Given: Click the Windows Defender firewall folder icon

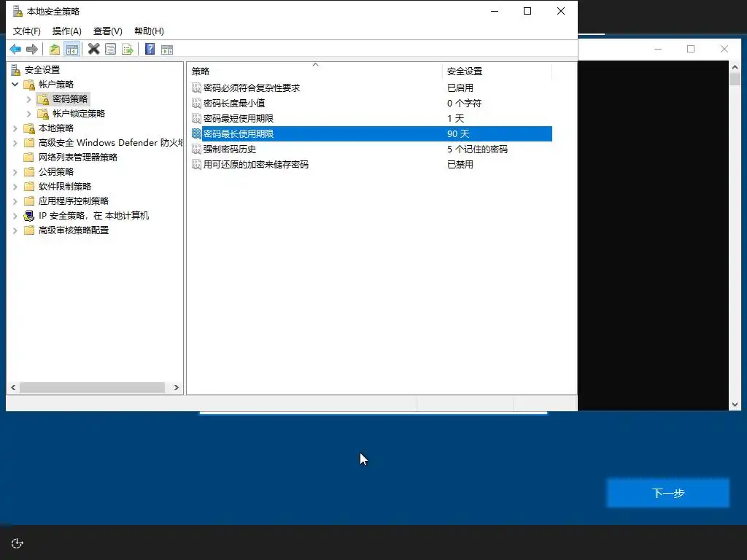Looking at the screenshot, I should click(29, 143).
